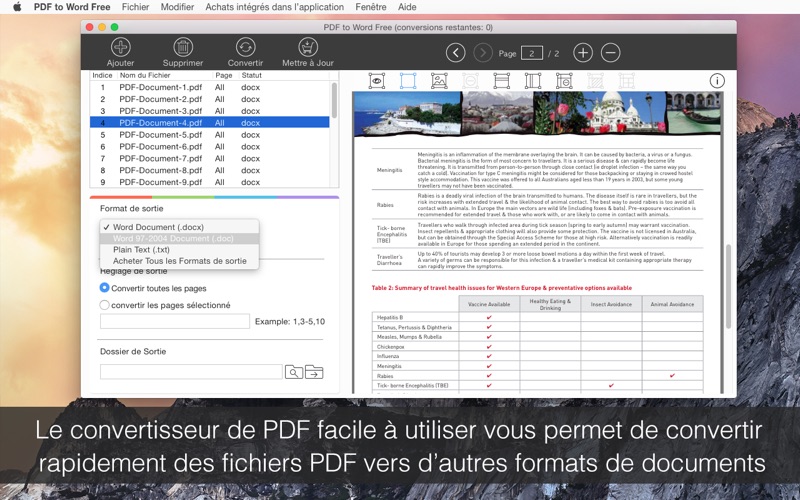Click the page range input field

174,321
